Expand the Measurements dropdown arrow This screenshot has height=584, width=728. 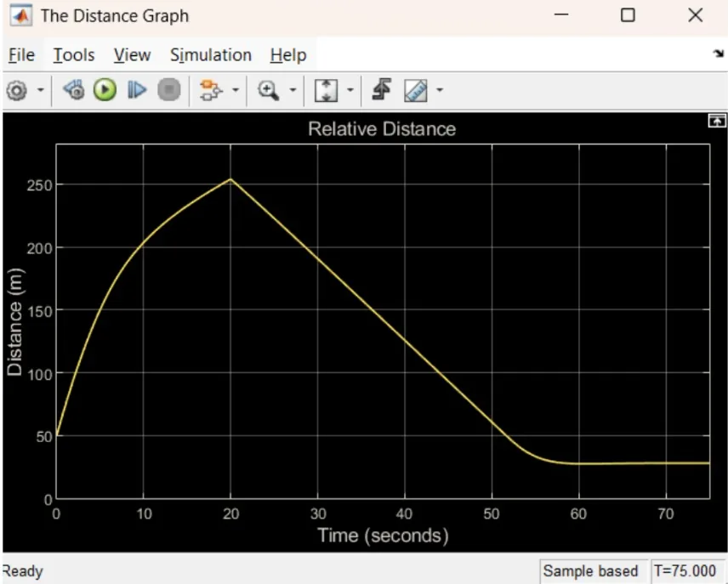(439, 89)
